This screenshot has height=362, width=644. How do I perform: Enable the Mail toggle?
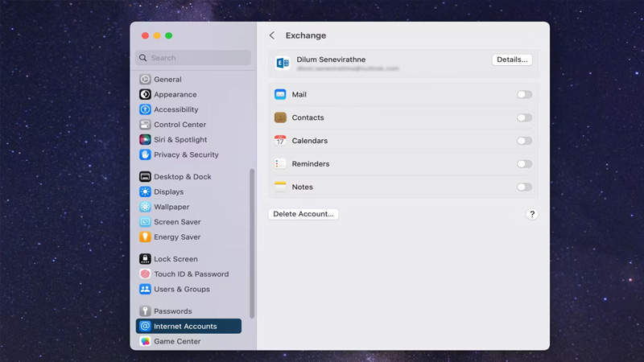(x=524, y=95)
